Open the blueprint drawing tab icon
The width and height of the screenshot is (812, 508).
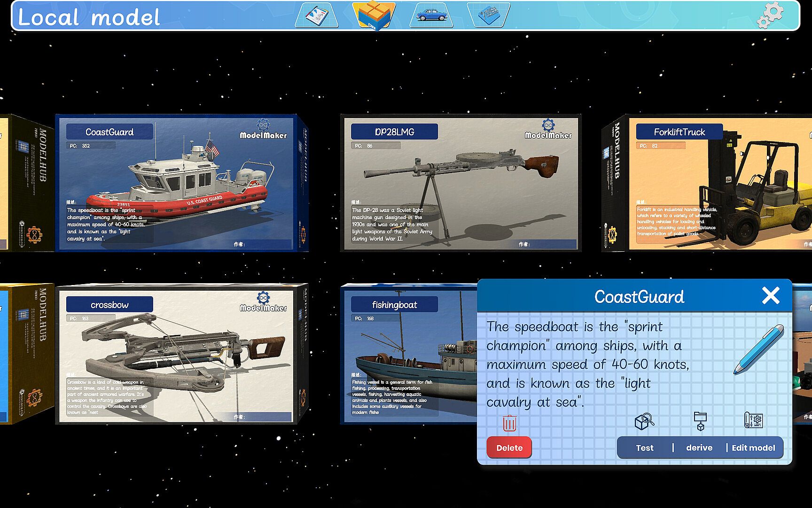pyautogui.click(x=316, y=15)
